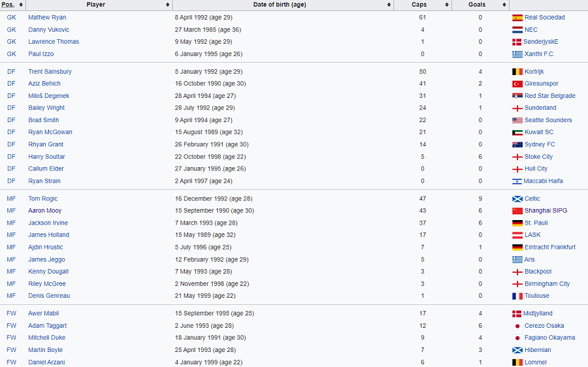Open Aaron Mooy player page
588x367 pixels.
point(44,211)
